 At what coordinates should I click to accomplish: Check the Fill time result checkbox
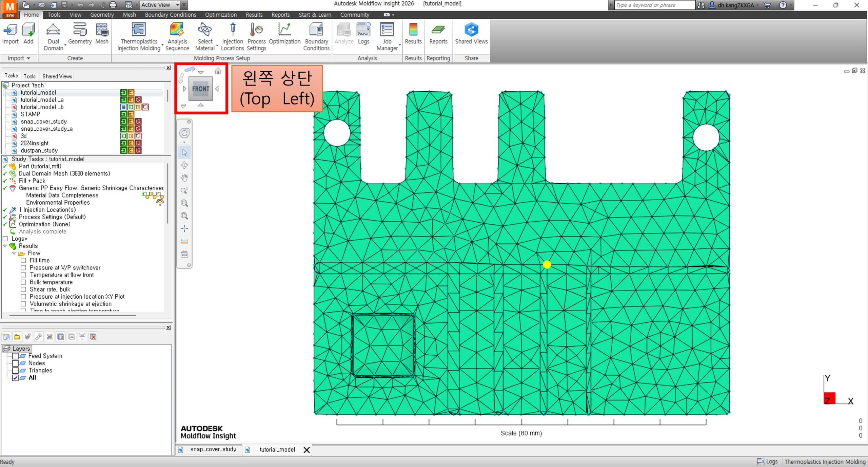click(x=23, y=261)
